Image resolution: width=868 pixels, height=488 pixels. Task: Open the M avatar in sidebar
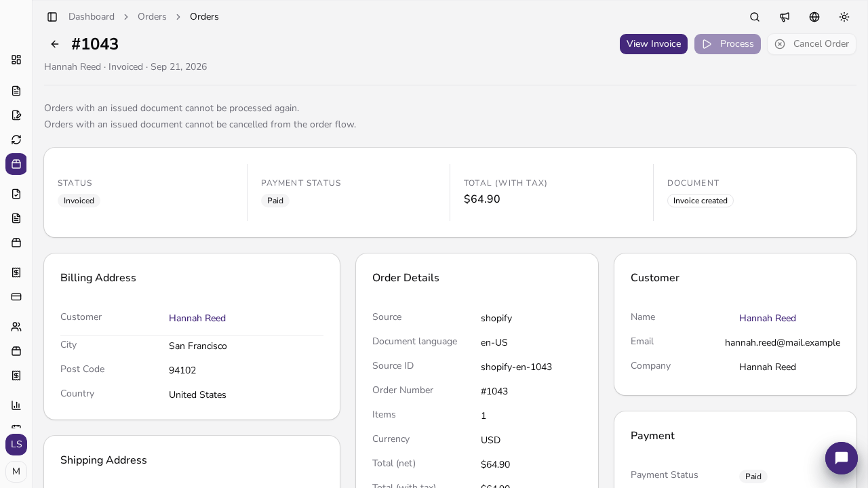(16, 472)
